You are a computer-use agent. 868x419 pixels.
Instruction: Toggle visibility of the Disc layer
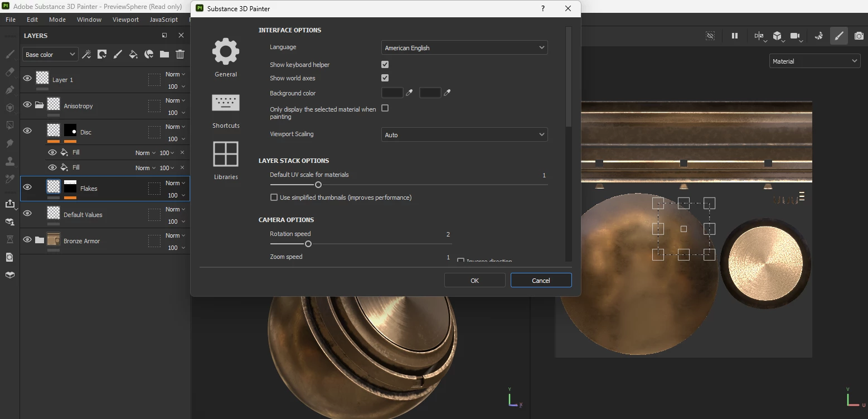pyautogui.click(x=27, y=131)
